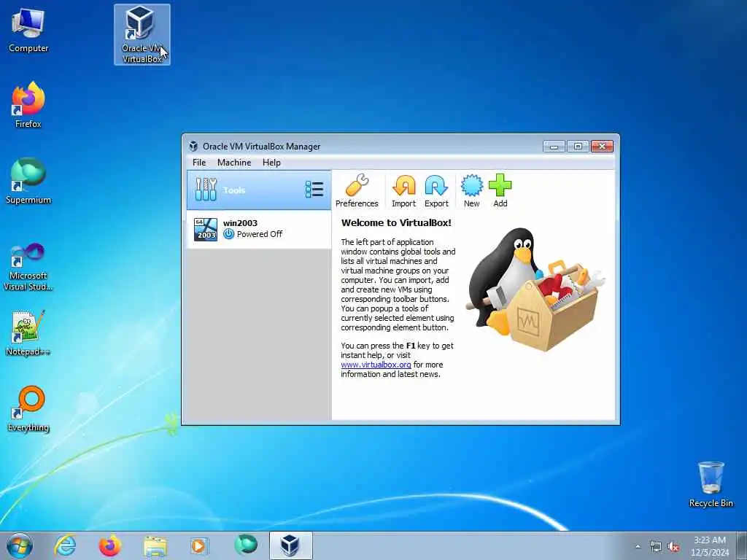Select the Oracle VM VirtualBox desktop shortcut
The height and width of the screenshot is (560, 747).
coord(142,35)
